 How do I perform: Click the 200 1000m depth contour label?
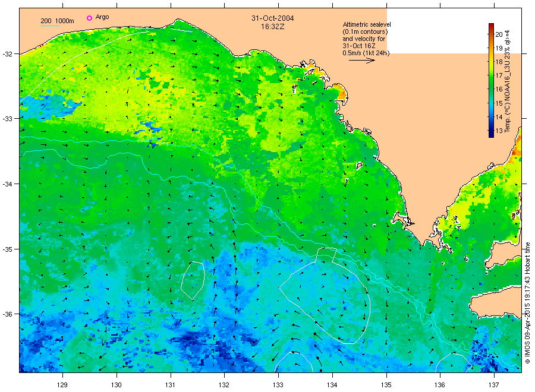(57, 21)
